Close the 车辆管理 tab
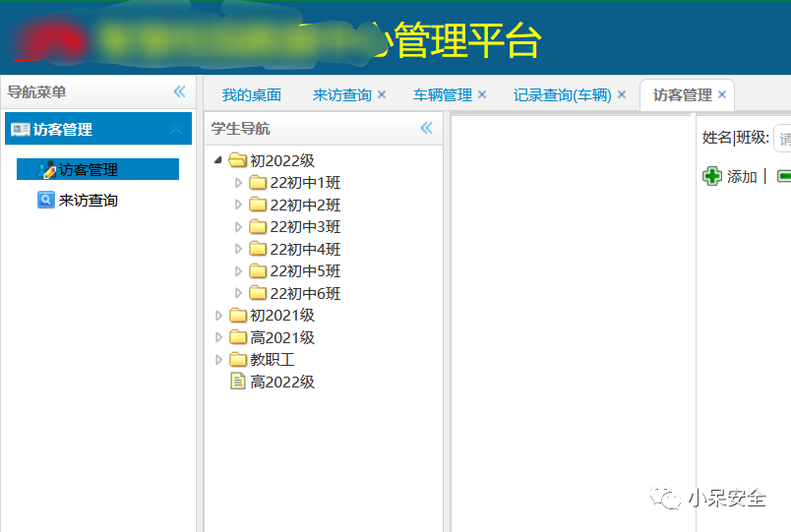The height and width of the screenshot is (532, 791). (482, 94)
